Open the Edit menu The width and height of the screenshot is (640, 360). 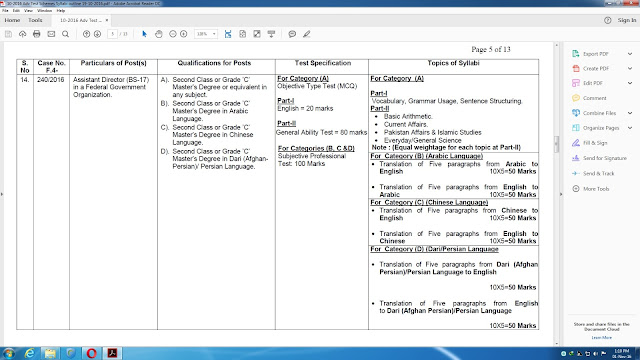(x=16, y=11)
